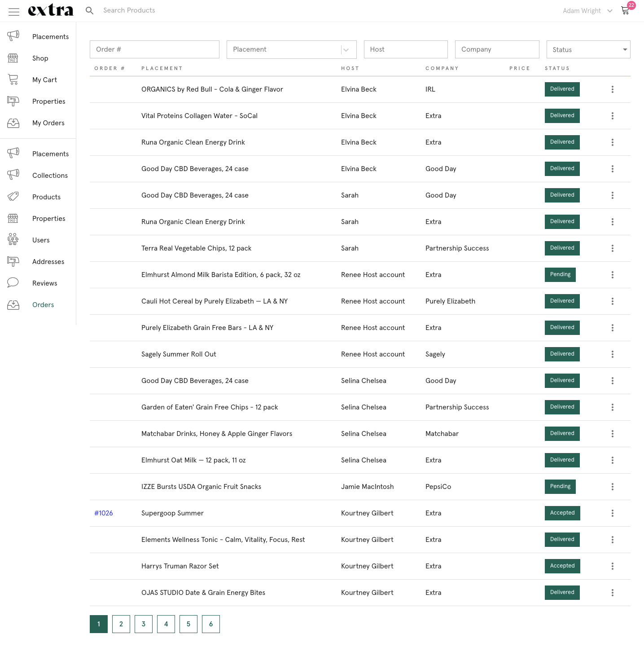Click current page 1 button
Image resolution: width=644 pixels, height=669 pixels.
99,624
